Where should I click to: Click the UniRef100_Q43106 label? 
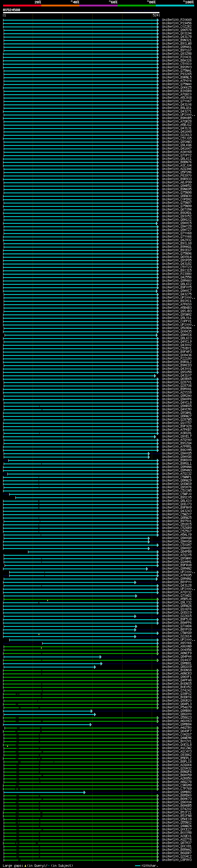coord(177,104)
